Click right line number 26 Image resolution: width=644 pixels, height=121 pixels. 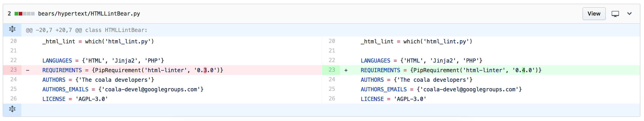pyautogui.click(x=332, y=99)
